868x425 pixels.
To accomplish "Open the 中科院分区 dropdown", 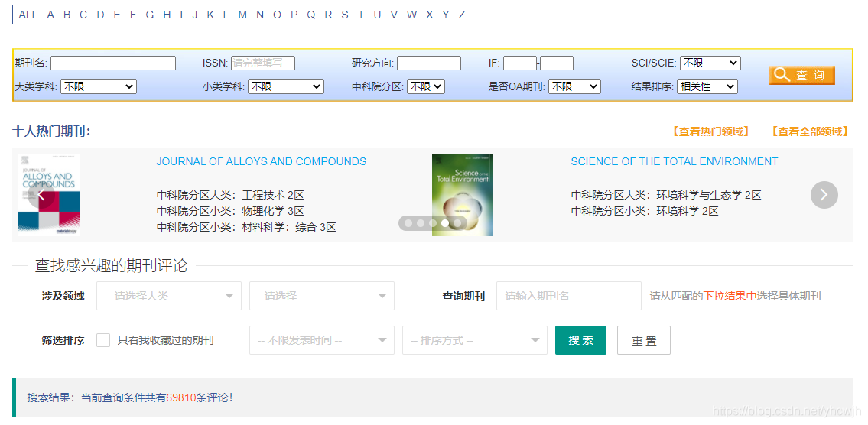I will (426, 87).
